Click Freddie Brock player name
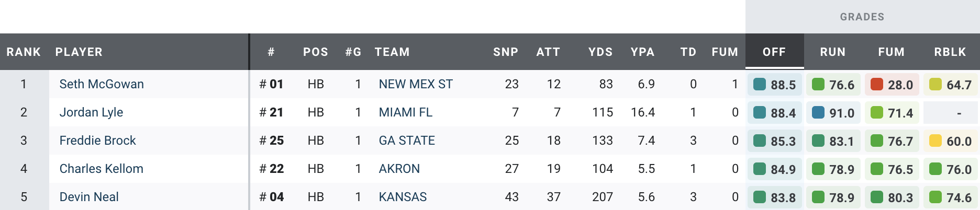The height and width of the screenshot is (210, 980). pos(97,141)
